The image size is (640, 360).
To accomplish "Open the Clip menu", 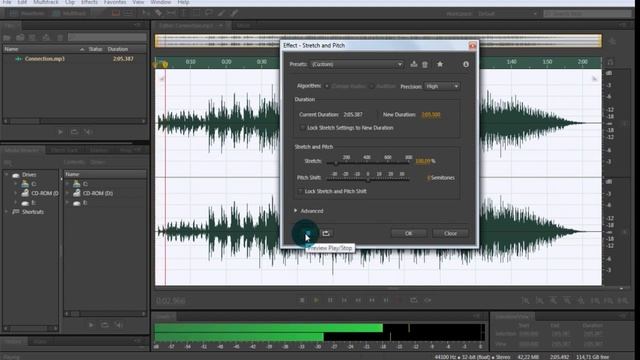I will point(70,2).
